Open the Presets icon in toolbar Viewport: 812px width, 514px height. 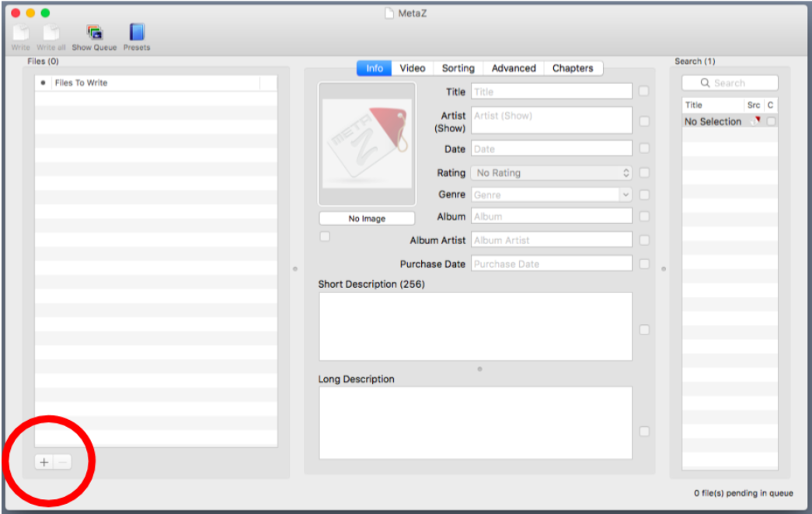pyautogui.click(x=137, y=33)
